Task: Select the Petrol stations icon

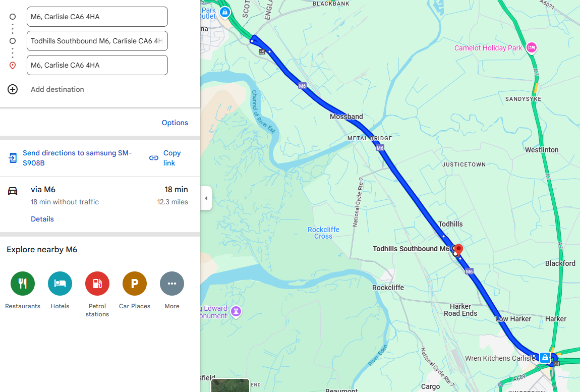Action: (97, 284)
